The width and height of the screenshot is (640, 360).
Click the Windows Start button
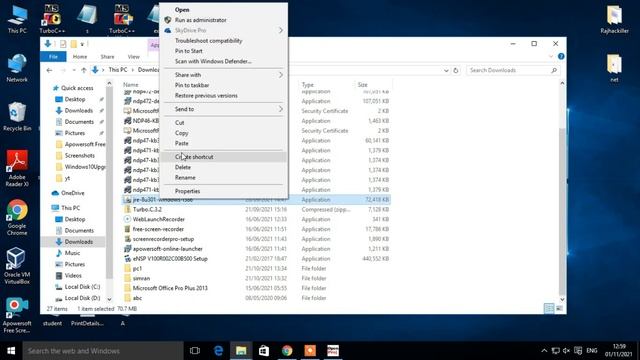[11, 351]
